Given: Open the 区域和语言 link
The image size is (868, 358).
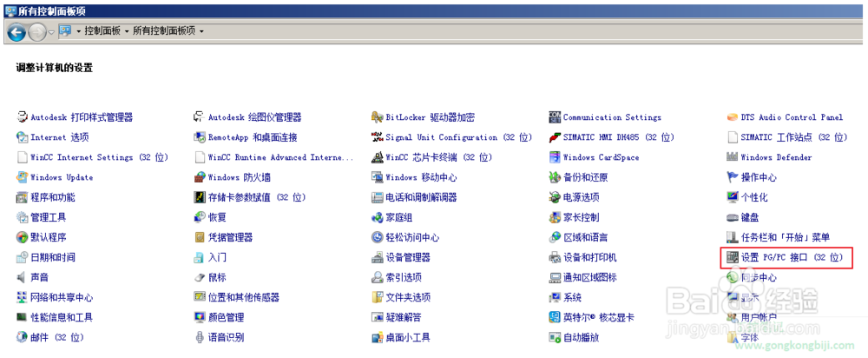Looking at the screenshot, I should (586, 237).
